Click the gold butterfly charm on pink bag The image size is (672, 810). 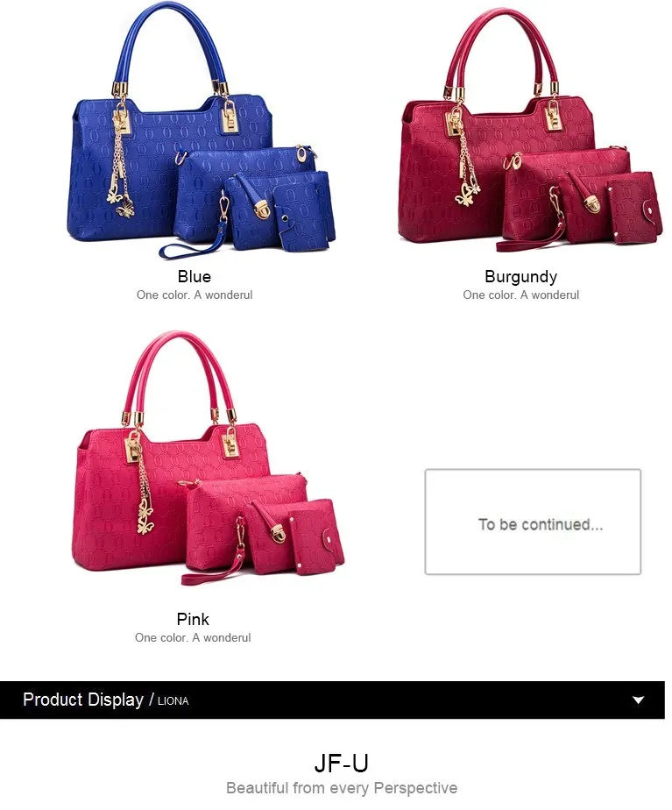(145, 520)
